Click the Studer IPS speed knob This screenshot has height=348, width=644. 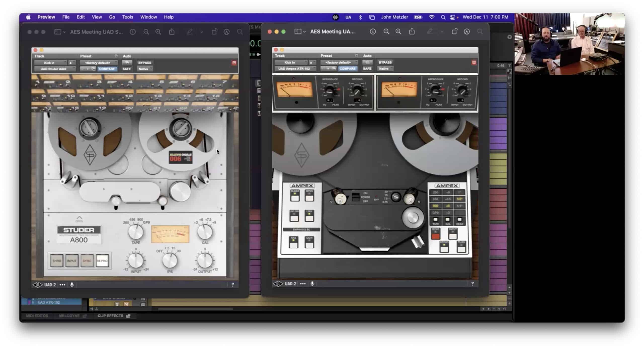[170, 260]
